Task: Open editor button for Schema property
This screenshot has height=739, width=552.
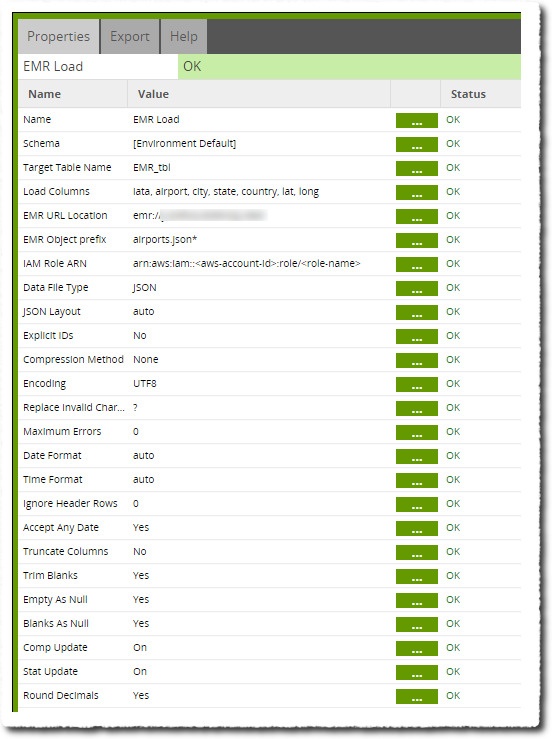Action: coord(417,144)
